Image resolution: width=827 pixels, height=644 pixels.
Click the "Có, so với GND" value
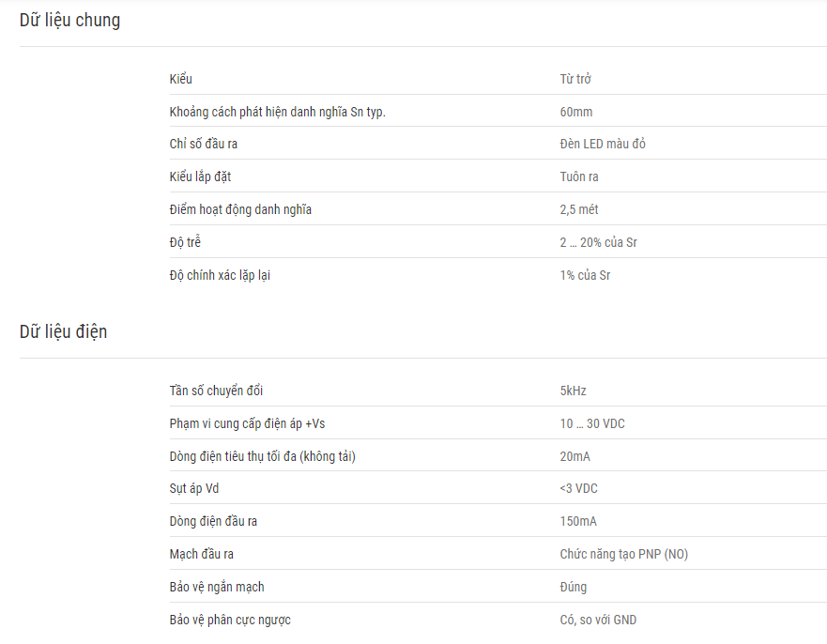point(598,620)
